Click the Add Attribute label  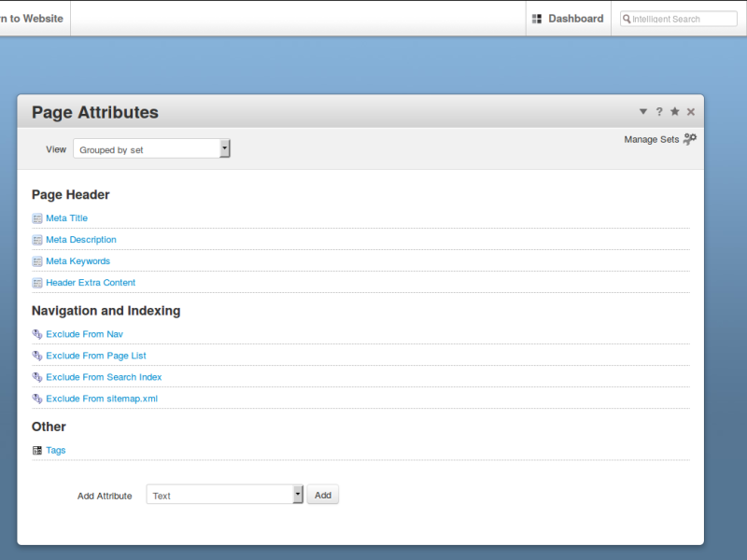pyautogui.click(x=105, y=496)
